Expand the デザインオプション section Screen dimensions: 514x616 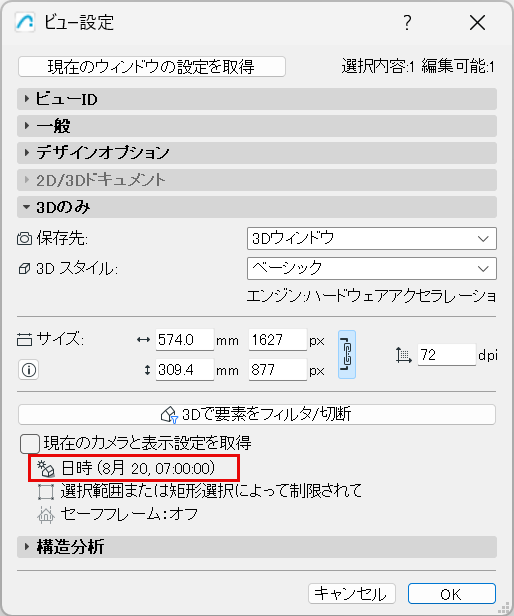point(257,153)
